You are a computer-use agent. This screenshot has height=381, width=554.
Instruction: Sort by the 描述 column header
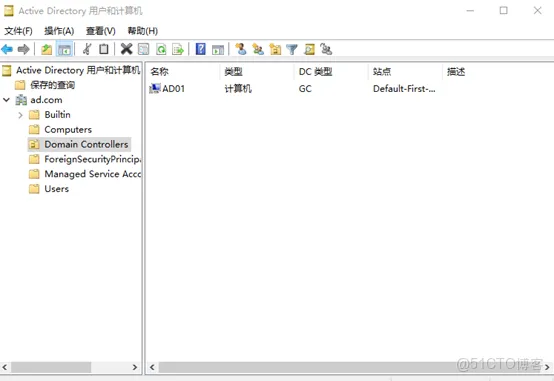click(x=456, y=72)
